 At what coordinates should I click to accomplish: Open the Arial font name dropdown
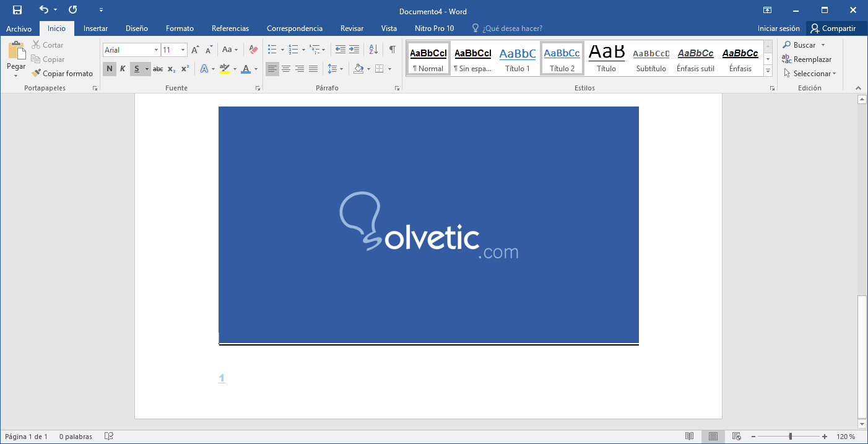coord(156,50)
